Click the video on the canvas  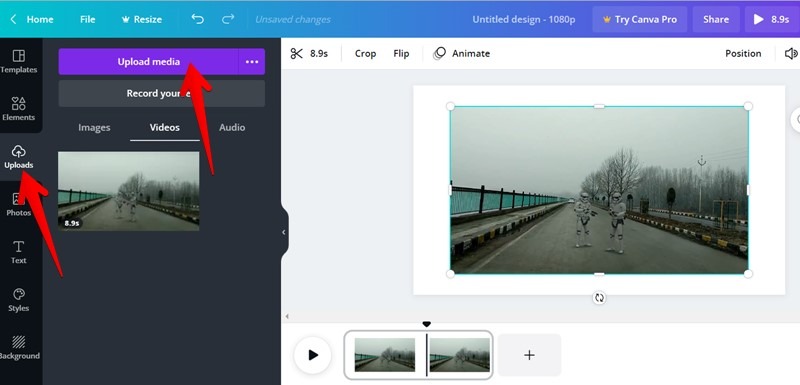click(599, 190)
